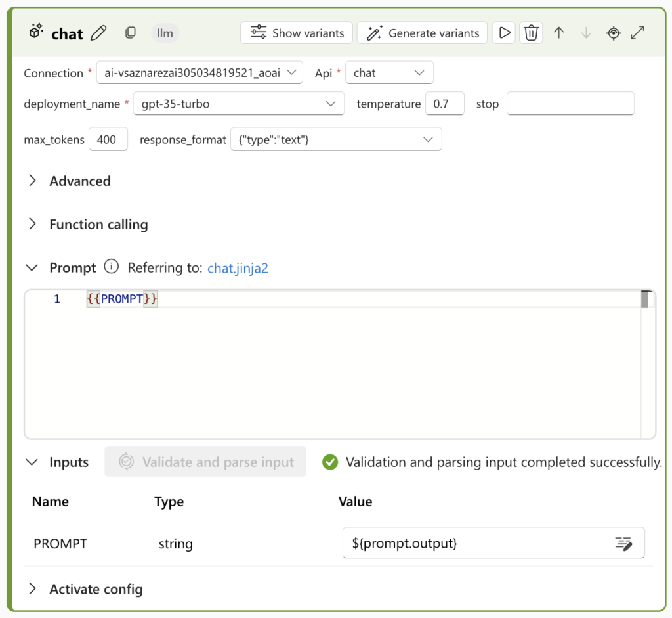Click Show variants
This screenshot has height=618, width=672.
point(296,33)
